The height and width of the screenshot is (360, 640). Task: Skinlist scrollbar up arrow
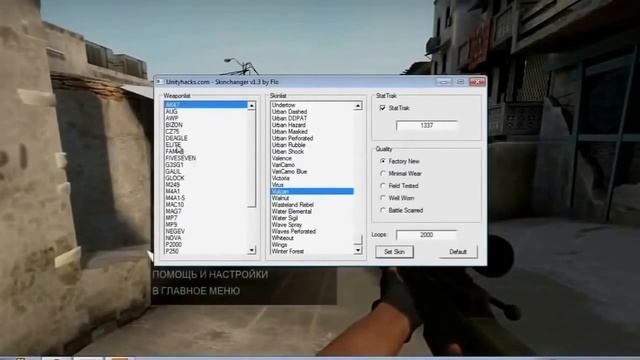[x=358, y=106]
